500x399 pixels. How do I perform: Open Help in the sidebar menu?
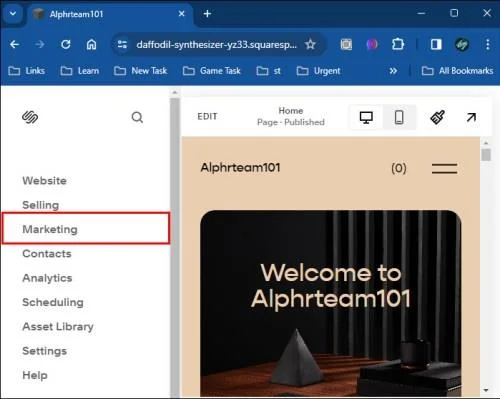coord(35,375)
